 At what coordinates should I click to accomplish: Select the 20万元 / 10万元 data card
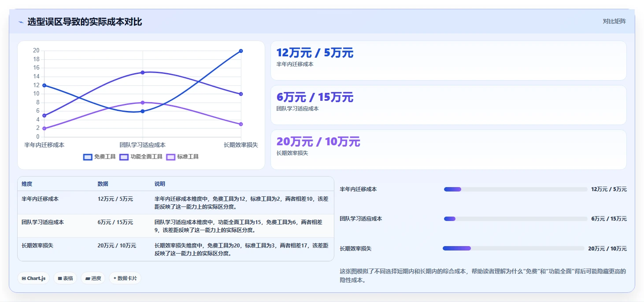448,150
